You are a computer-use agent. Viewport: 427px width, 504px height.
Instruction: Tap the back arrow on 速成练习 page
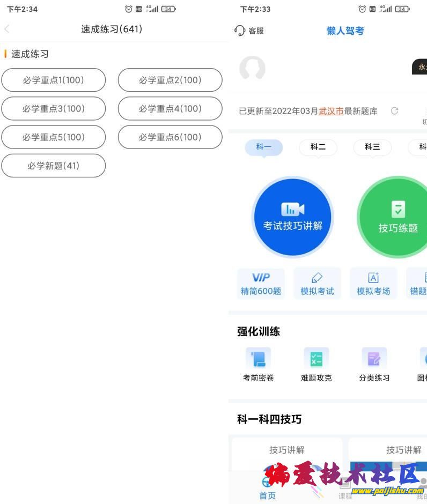7,29
